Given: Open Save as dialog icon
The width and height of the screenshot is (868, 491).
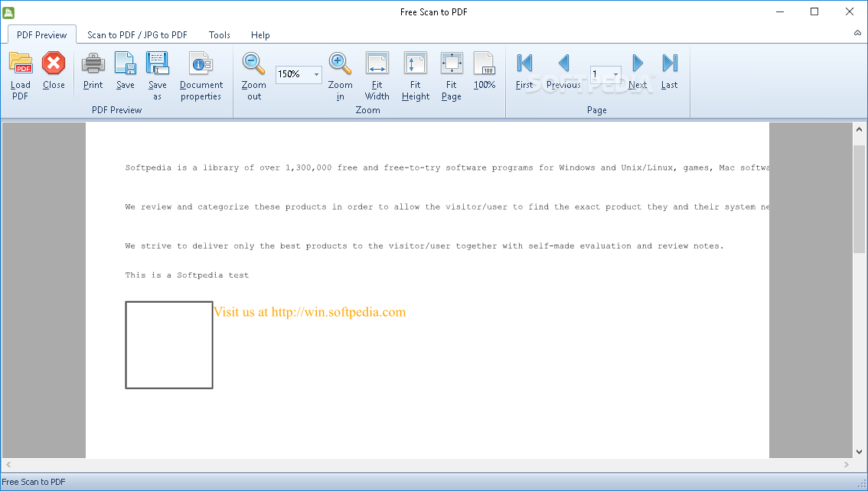Looking at the screenshot, I should tap(157, 63).
